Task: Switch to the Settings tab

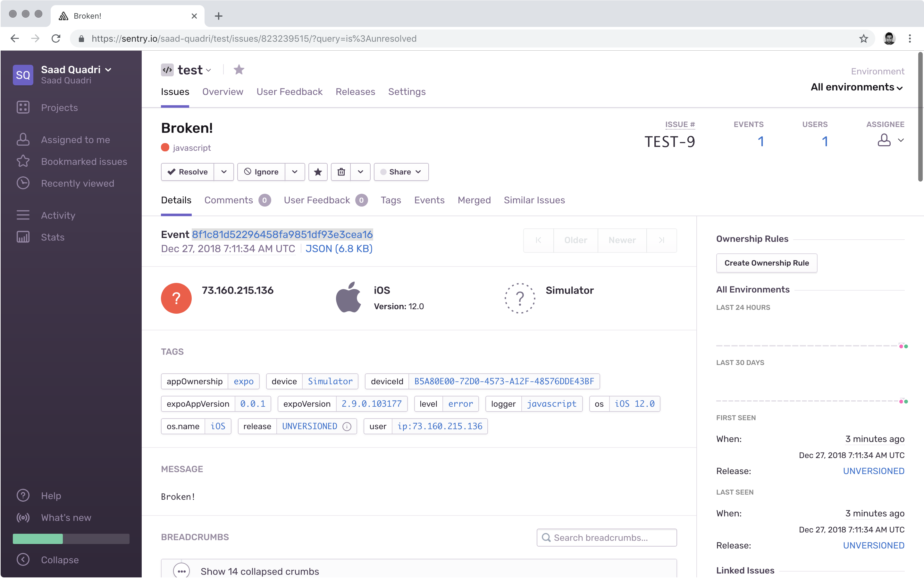Action: [407, 92]
